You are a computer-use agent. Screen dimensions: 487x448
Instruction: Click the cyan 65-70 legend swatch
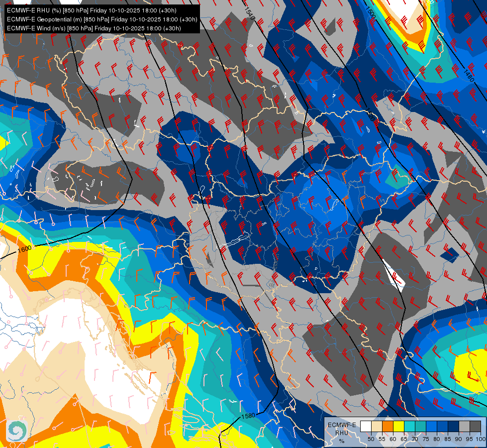pos(410,427)
